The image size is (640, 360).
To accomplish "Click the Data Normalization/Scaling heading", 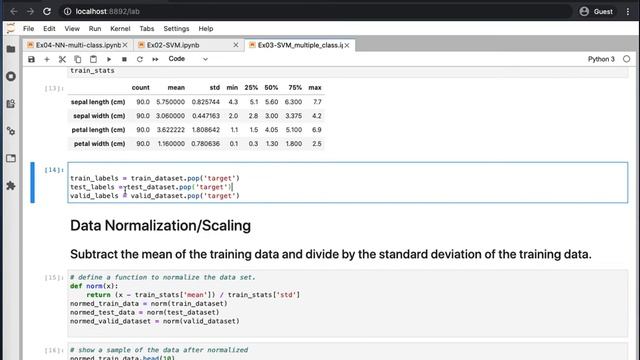I will (x=160, y=226).
